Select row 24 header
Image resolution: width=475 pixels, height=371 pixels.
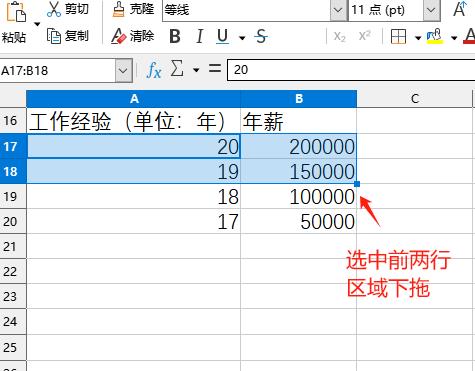tap(13, 322)
